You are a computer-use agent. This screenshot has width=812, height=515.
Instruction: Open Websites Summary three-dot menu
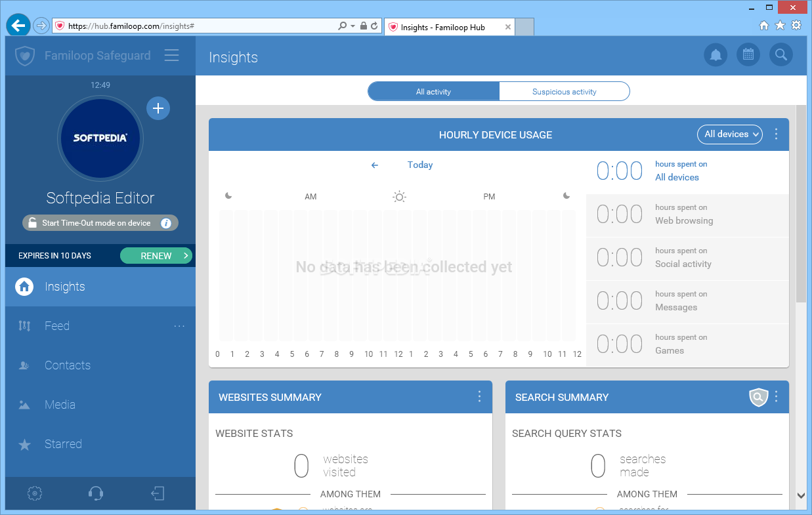[479, 396]
